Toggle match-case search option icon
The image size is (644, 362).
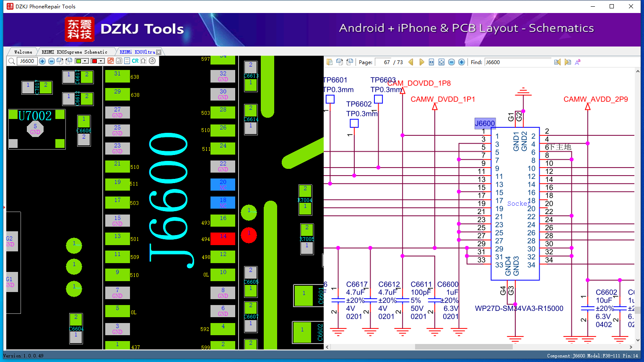578,62
